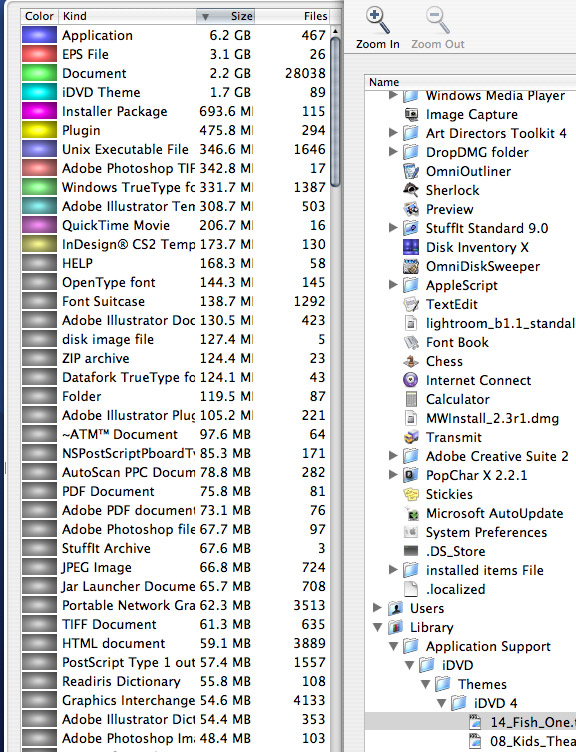Select the Font Book app icon
The width and height of the screenshot is (576, 752).
(411, 342)
